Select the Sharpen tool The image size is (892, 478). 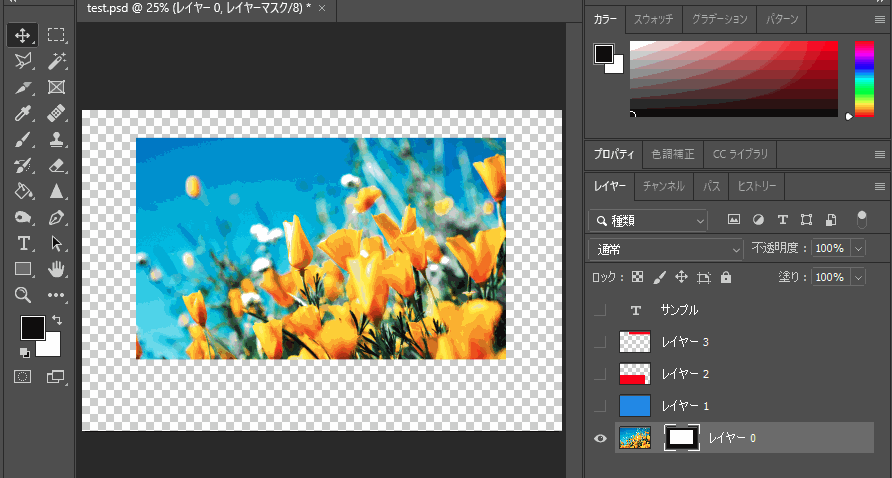[x=56, y=191]
